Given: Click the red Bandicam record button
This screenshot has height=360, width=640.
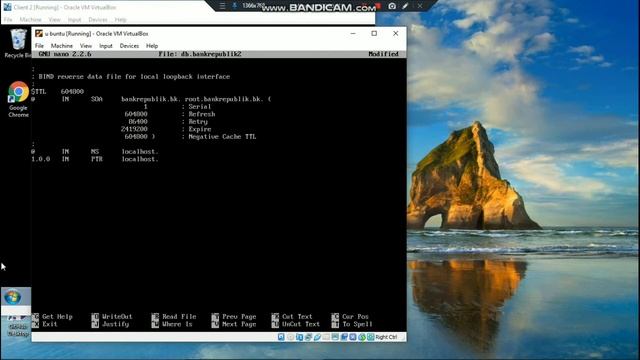Looking at the screenshot, I should coord(378,6).
